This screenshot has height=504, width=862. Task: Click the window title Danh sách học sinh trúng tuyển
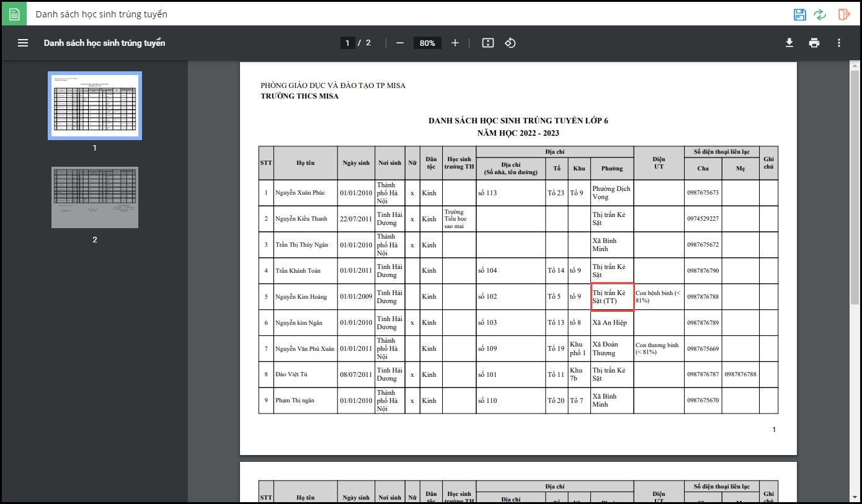point(102,14)
